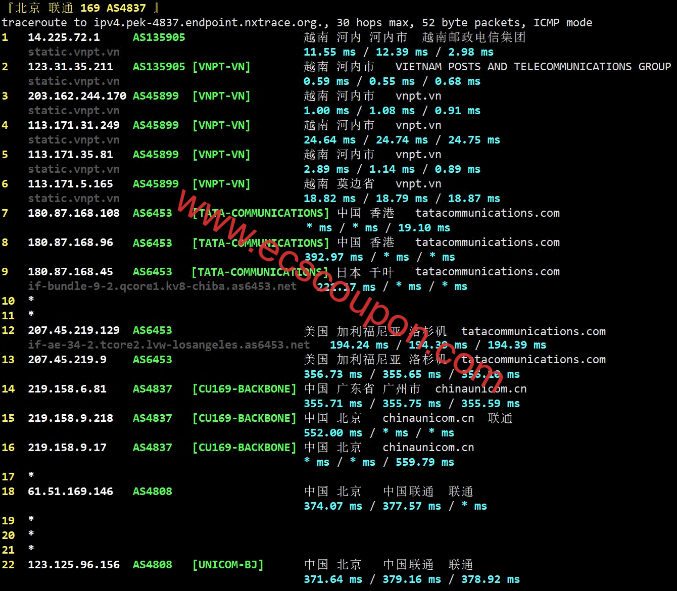677x591 pixels.
Task: Click IP 113.171.5.165
Action: tap(70, 184)
